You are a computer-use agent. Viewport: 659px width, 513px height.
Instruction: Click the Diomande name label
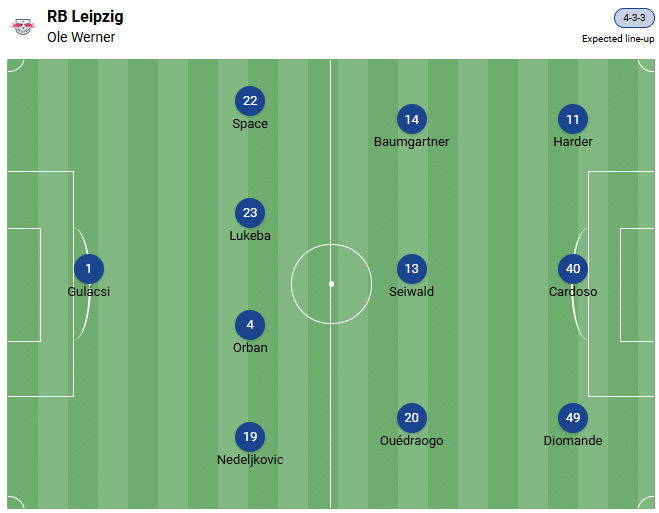tap(573, 440)
